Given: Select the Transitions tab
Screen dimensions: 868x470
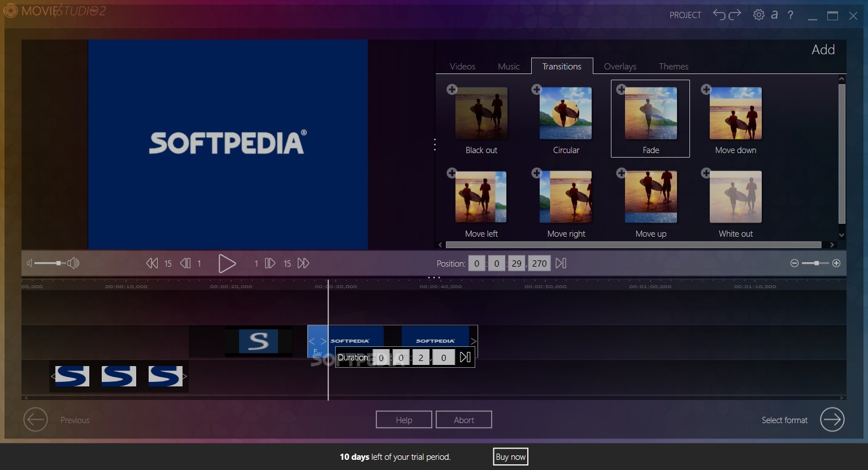Looking at the screenshot, I should tap(562, 66).
